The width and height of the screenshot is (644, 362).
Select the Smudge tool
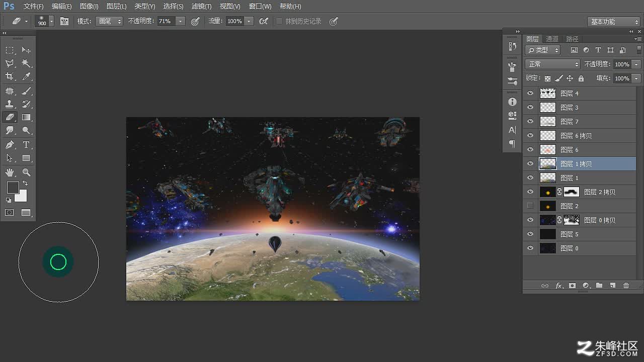pyautogui.click(x=10, y=130)
